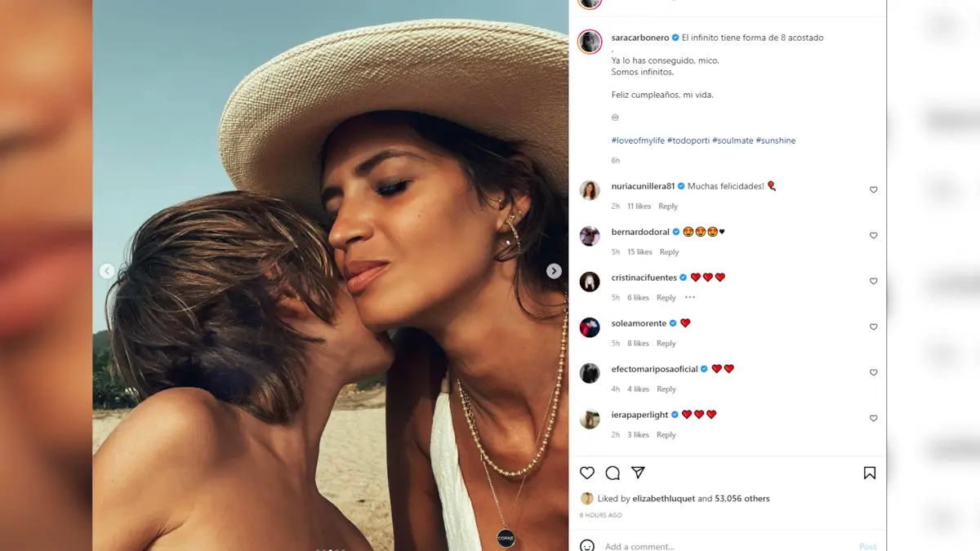Go to previous photo with left arrow
Screen dimensions: 980x551
click(107, 271)
